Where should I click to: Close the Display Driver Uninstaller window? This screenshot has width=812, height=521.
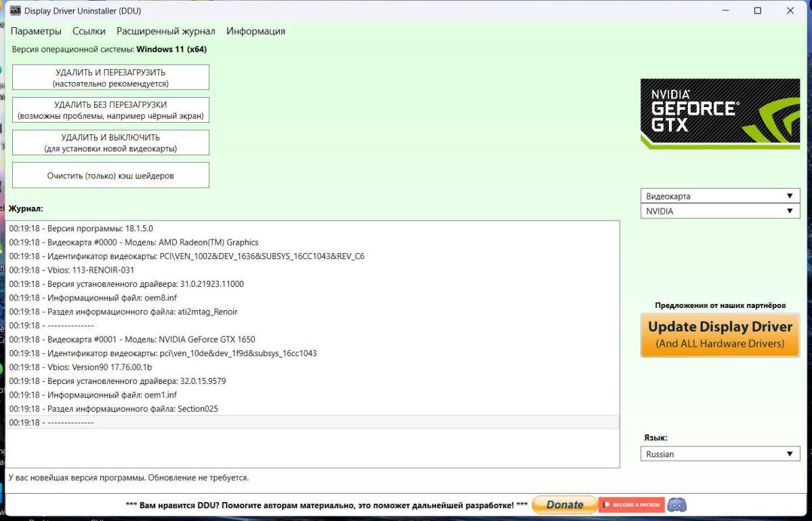point(790,11)
